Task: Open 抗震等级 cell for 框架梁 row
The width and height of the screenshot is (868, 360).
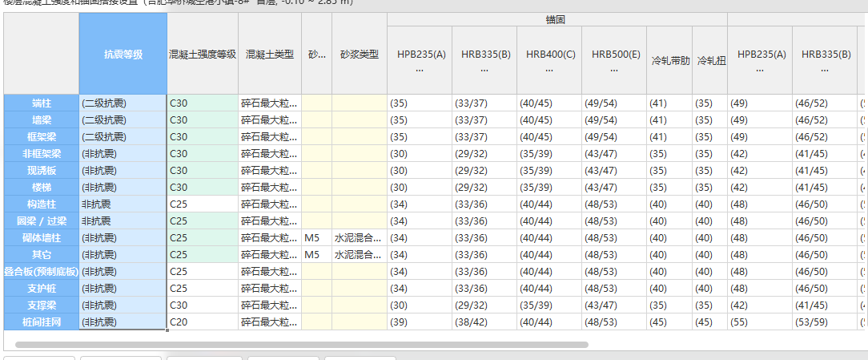Action: (123, 136)
